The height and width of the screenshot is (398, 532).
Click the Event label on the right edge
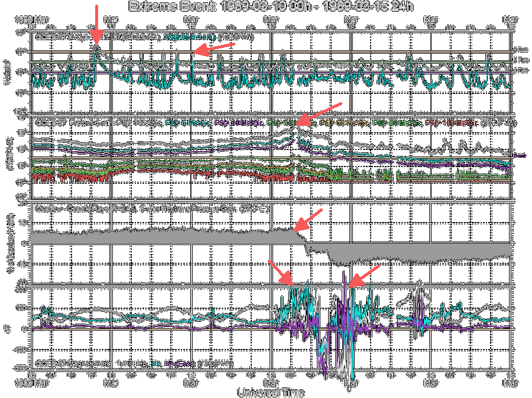click(x=520, y=155)
